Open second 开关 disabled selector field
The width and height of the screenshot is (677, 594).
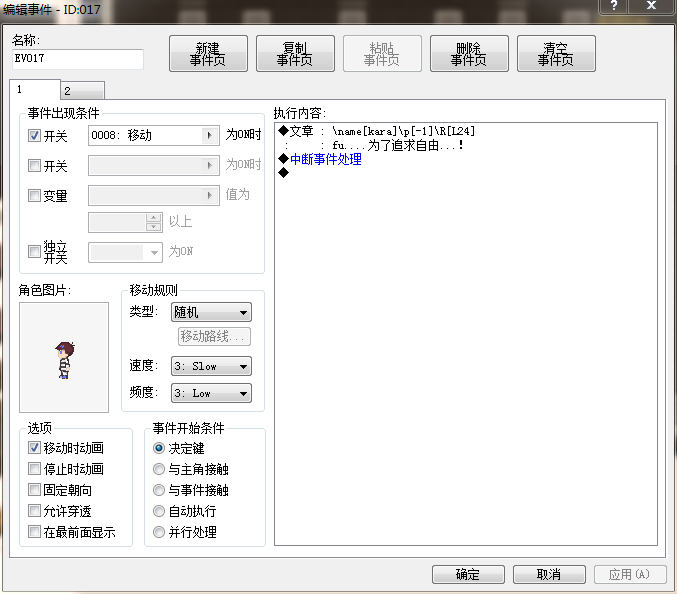(x=154, y=165)
